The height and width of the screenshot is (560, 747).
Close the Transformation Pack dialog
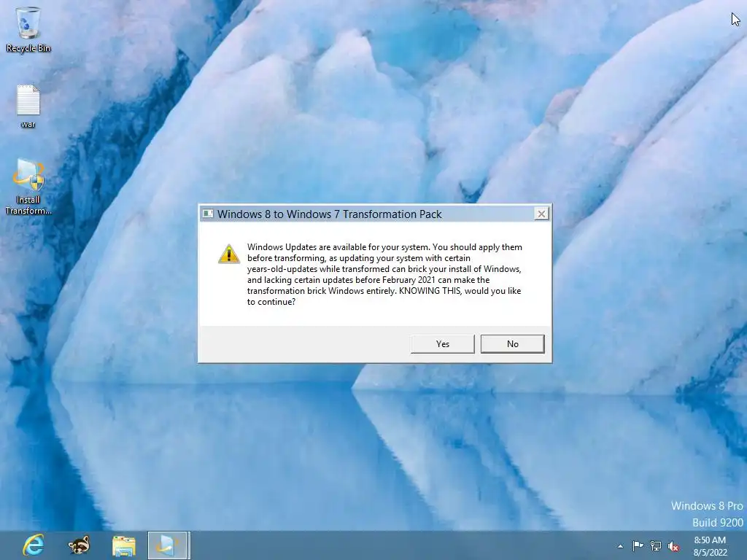coord(541,214)
